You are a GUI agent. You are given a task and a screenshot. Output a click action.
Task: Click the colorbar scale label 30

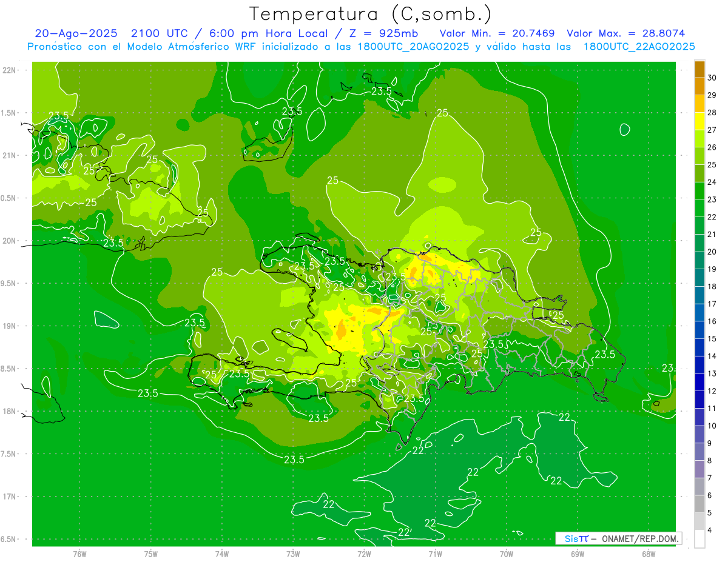coord(712,78)
